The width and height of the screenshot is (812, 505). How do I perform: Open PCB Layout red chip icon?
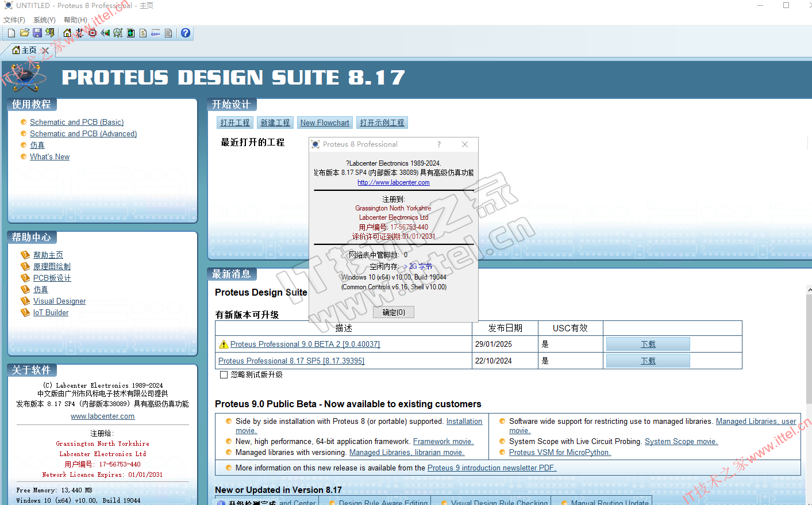point(93,33)
